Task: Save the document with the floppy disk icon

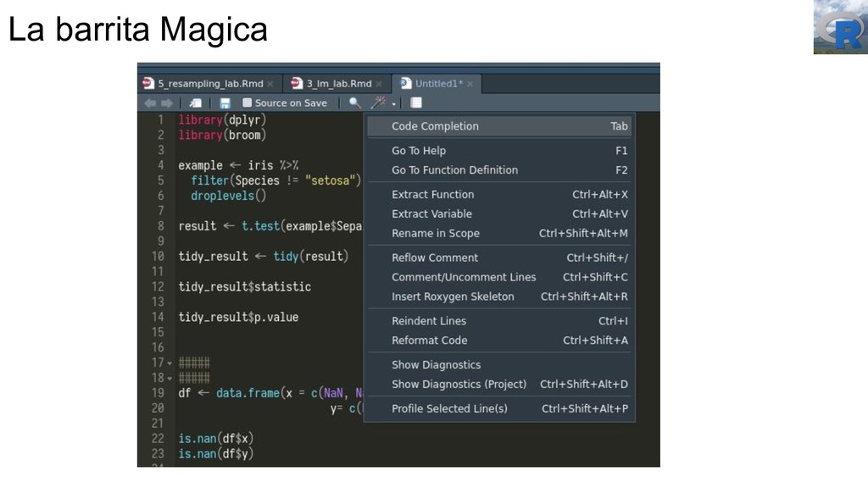Action: pos(225,103)
